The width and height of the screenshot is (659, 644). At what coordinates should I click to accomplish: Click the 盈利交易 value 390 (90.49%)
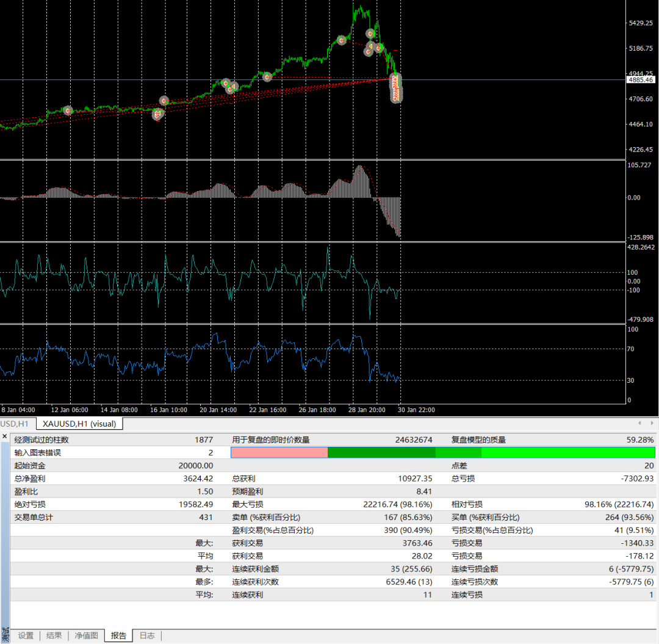408,530
